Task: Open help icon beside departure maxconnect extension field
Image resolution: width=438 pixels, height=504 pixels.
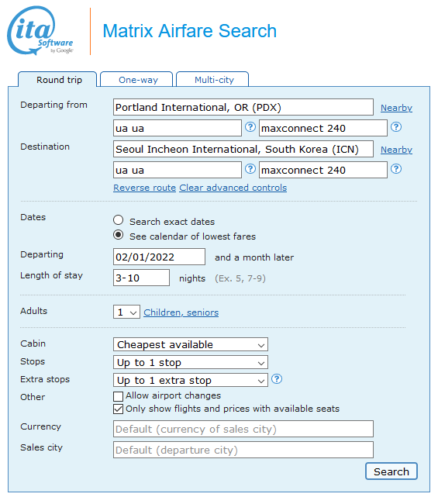Action: click(x=396, y=127)
